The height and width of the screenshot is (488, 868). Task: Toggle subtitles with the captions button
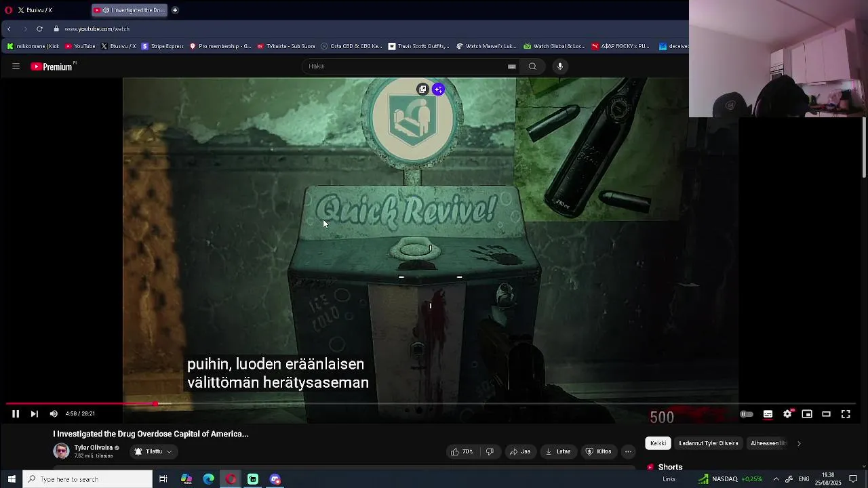coord(768,414)
